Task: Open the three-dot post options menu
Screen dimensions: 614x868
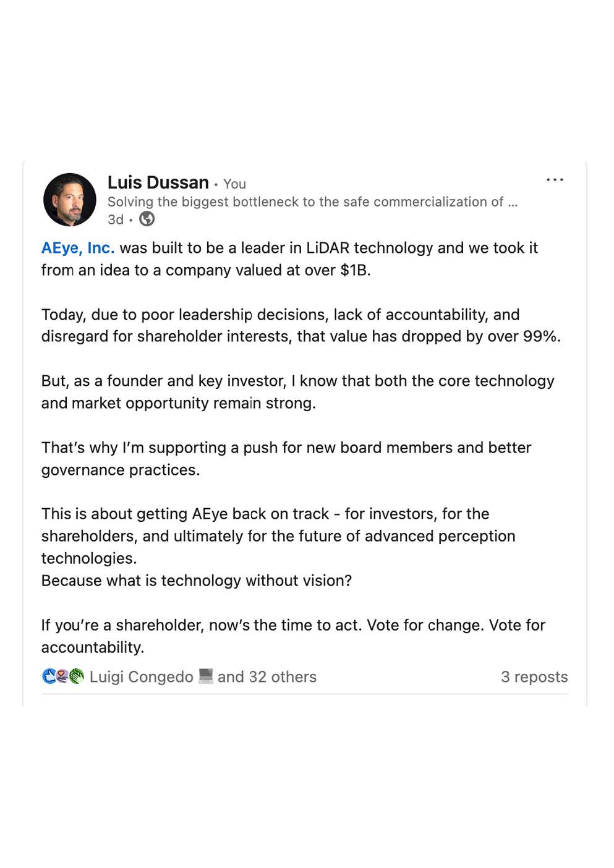Action: [555, 180]
